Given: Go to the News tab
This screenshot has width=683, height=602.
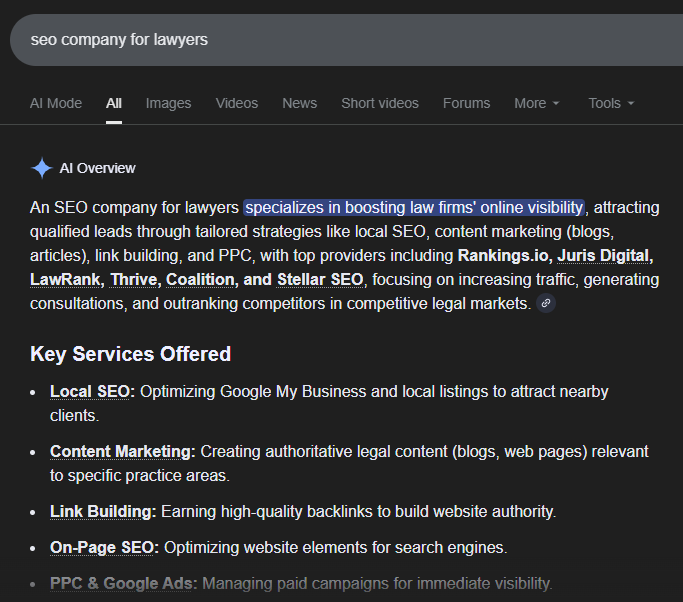Looking at the screenshot, I should [299, 103].
